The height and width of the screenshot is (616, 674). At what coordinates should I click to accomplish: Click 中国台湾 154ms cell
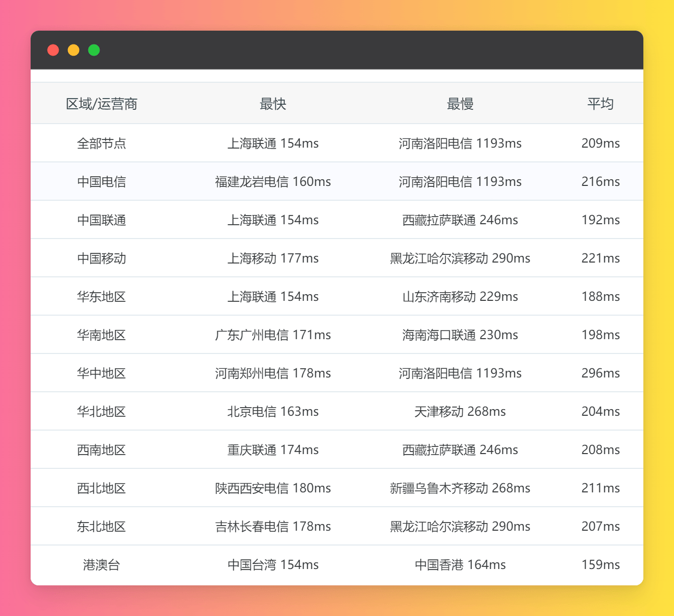tap(273, 565)
